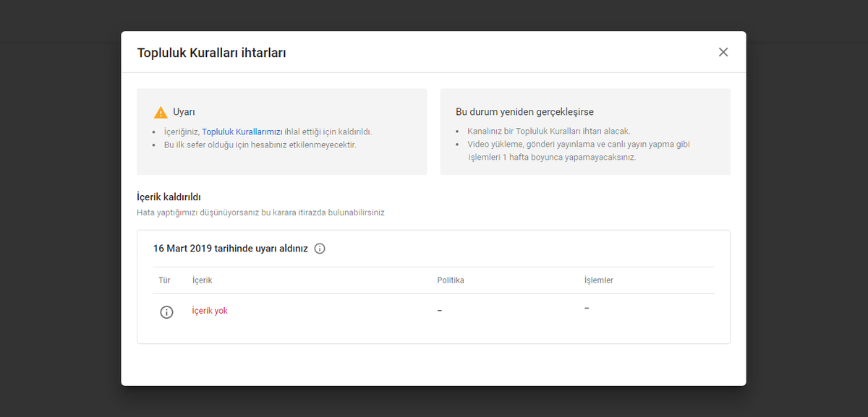Close the Topluluk Kuralları ihtarları dialog
The image size is (868, 417).
723,52
